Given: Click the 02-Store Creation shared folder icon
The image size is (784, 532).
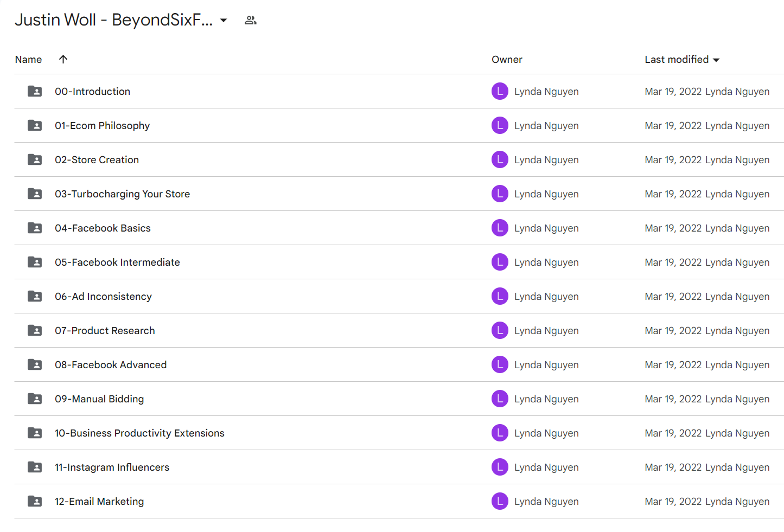Looking at the screenshot, I should (35, 159).
